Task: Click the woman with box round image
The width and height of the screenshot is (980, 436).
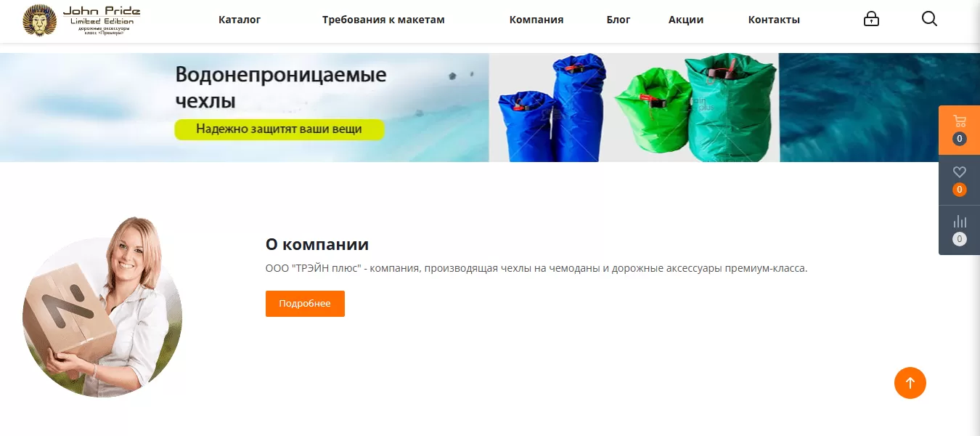Action: 102,307
